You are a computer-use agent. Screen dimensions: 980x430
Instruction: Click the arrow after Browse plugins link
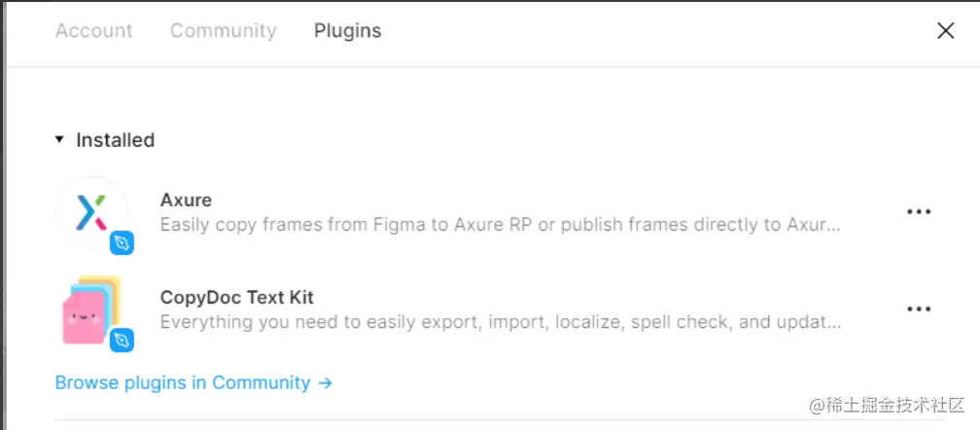click(326, 383)
